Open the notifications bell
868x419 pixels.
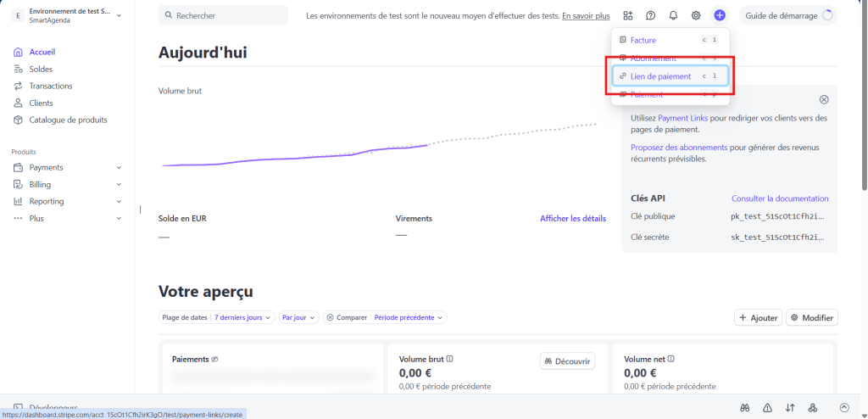673,15
